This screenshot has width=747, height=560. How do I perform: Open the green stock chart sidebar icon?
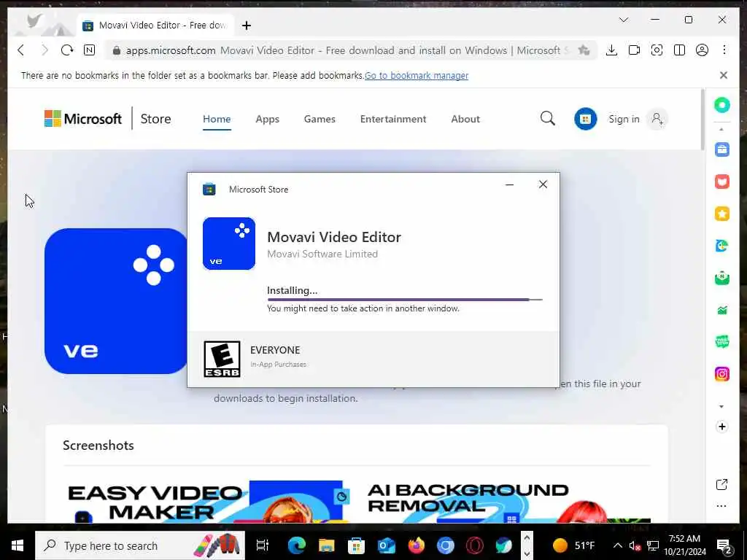point(721,310)
